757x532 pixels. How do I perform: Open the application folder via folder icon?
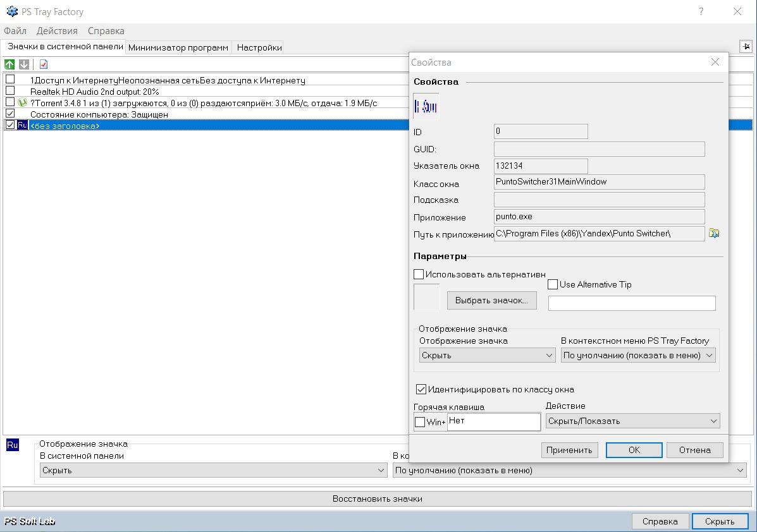714,233
